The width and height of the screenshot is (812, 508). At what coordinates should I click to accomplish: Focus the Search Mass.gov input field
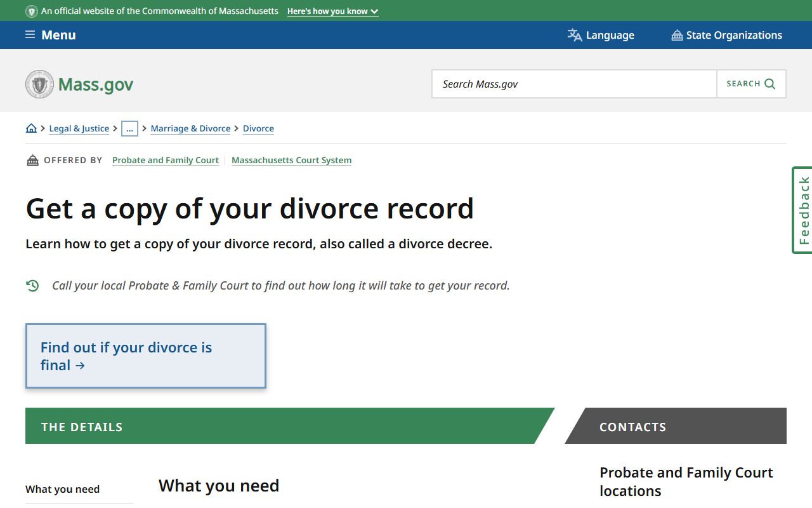pos(574,84)
